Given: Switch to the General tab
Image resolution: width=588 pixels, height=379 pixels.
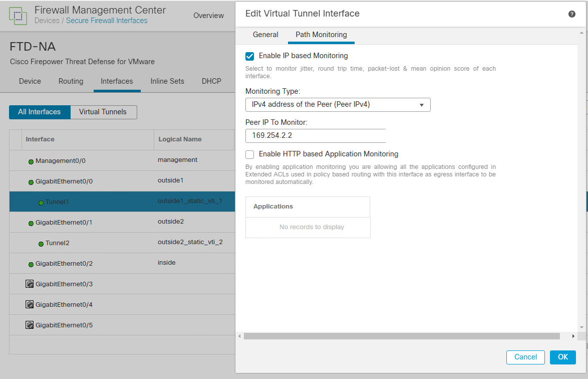Looking at the screenshot, I should 265,35.
